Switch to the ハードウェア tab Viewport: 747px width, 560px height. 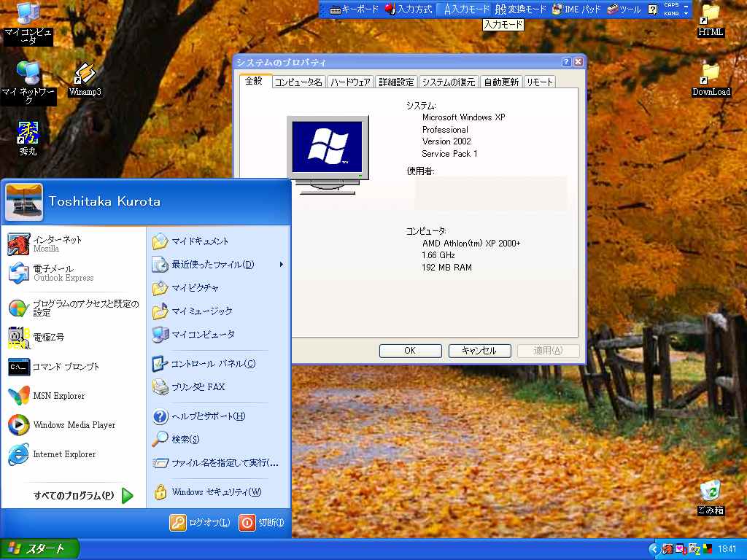(x=350, y=82)
